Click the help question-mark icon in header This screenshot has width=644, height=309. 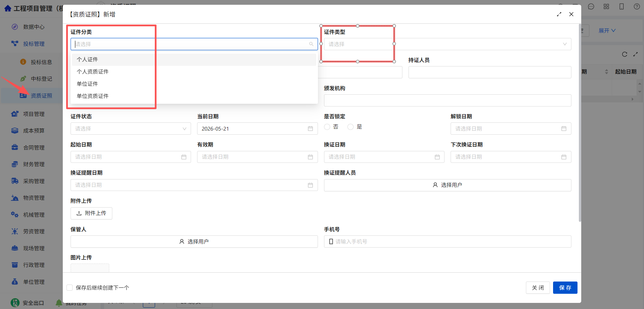(x=637, y=6)
